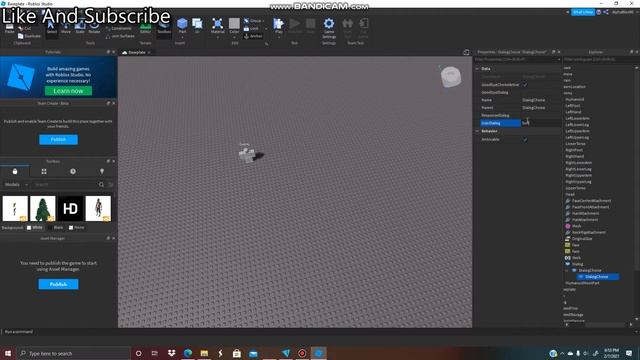The height and width of the screenshot is (360, 640).
Task: Click the Duplicate icon in Clipboard group
Action: tap(20, 36)
